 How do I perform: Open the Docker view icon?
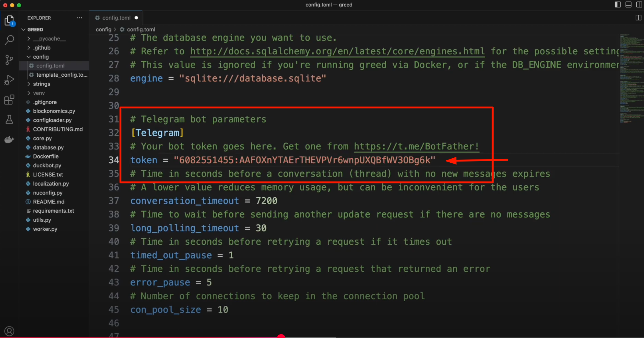click(9, 139)
